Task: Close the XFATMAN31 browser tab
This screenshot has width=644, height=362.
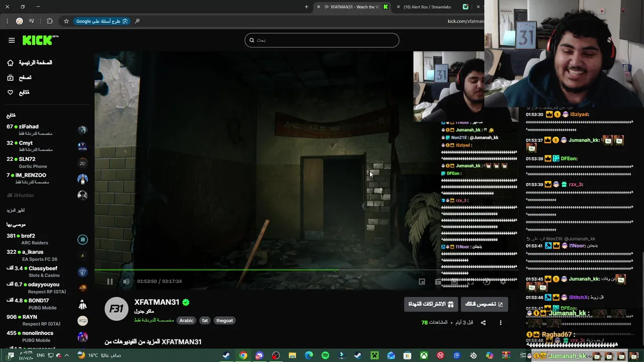Action: coord(318,7)
